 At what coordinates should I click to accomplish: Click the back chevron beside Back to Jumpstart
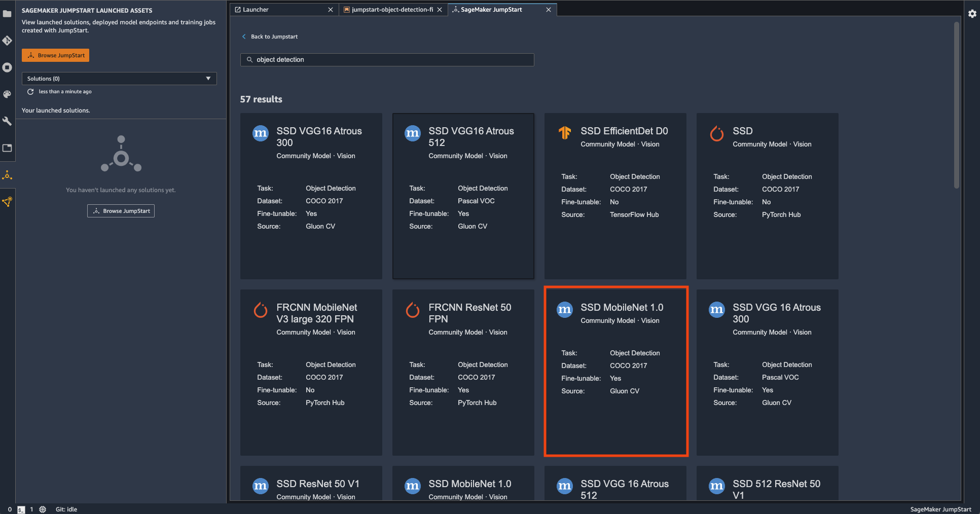(x=244, y=36)
